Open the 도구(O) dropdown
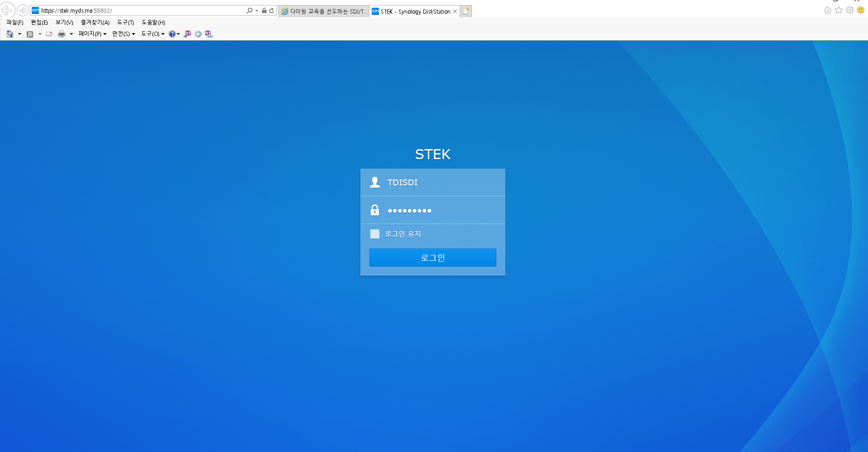The width and height of the screenshot is (868, 452). [153, 34]
